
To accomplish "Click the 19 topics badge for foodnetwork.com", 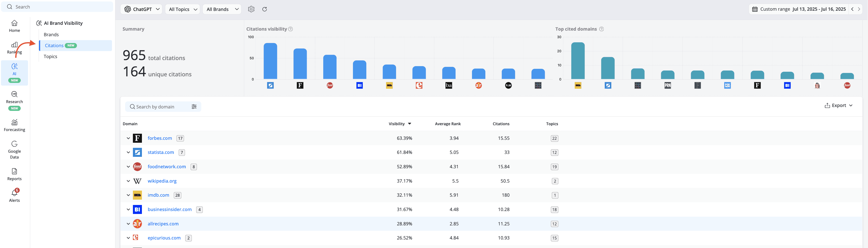I will [x=554, y=167].
